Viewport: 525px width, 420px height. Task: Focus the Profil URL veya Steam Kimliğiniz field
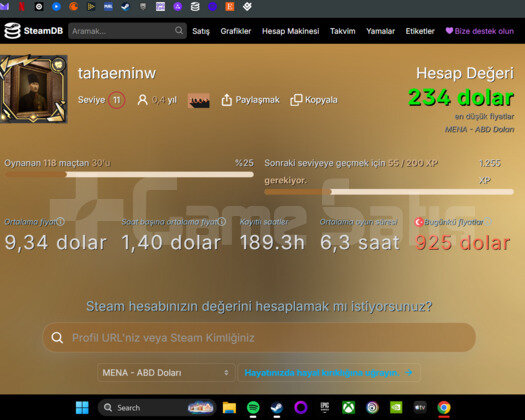259,337
